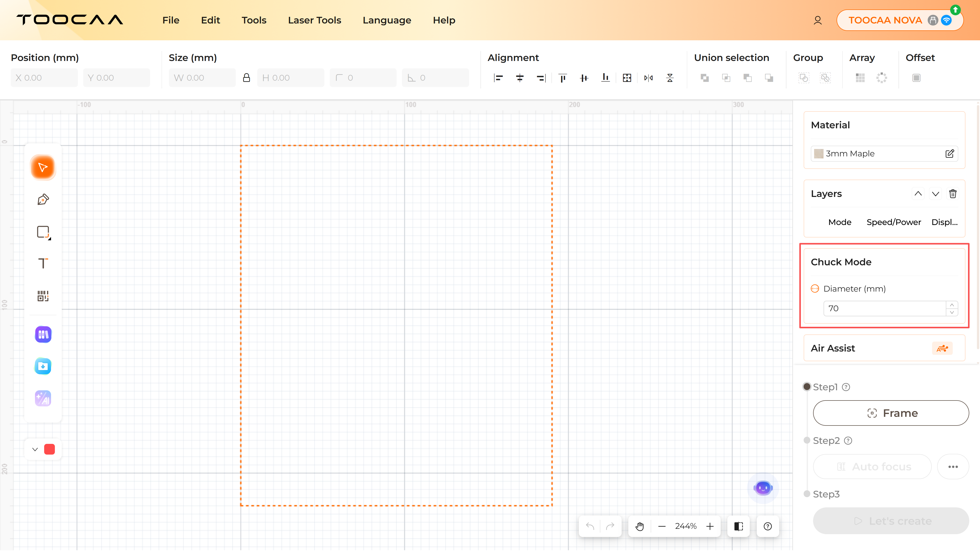This screenshot has width=980, height=551.
Task: Click the flip horizontal mirror icon
Action: [x=648, y=78]
